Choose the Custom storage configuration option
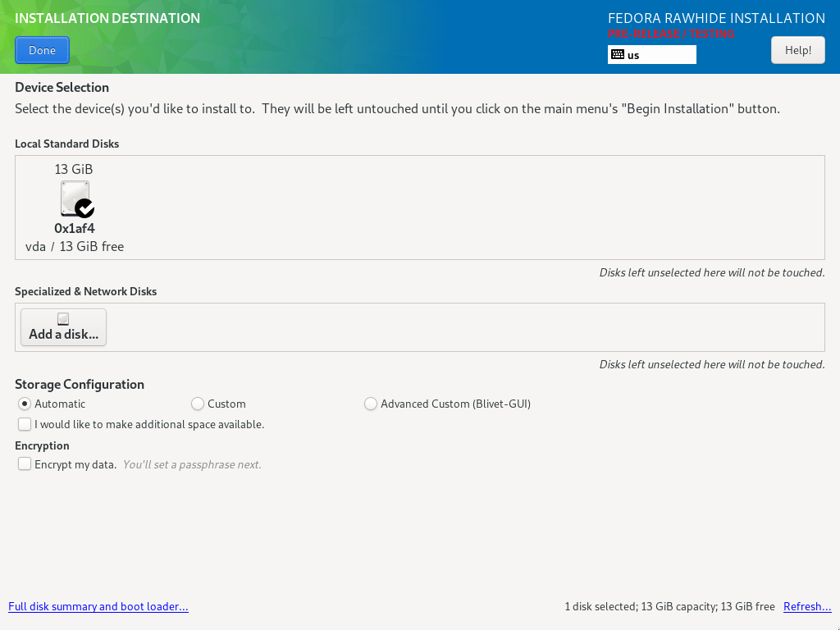840x630 pixels. [x=198, y=404]
